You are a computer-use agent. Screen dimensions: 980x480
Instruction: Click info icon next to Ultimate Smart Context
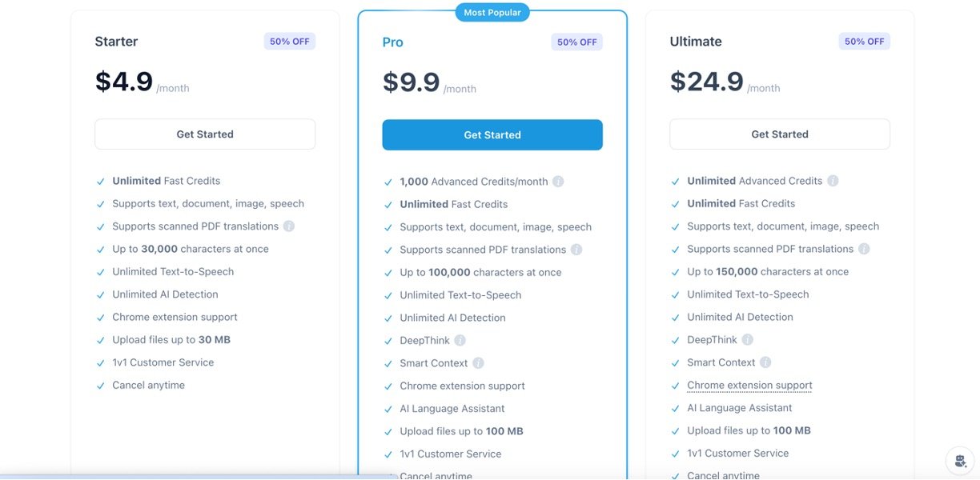[x=765, y=362]
